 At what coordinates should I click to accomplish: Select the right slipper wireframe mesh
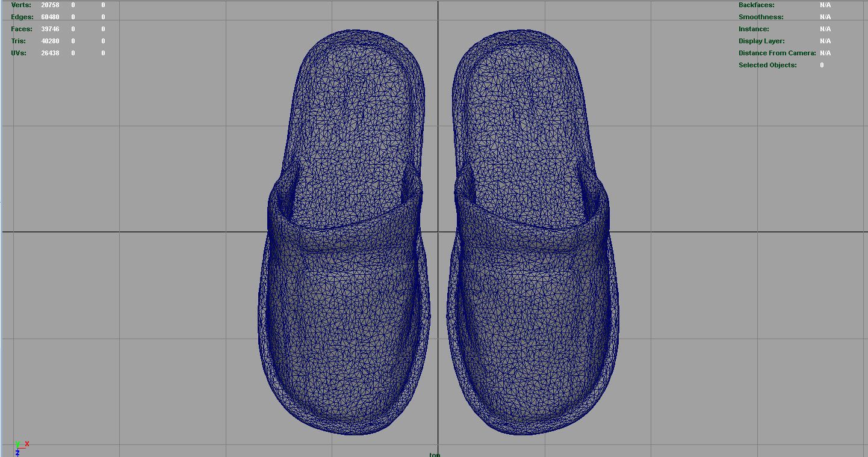point(533,232)
